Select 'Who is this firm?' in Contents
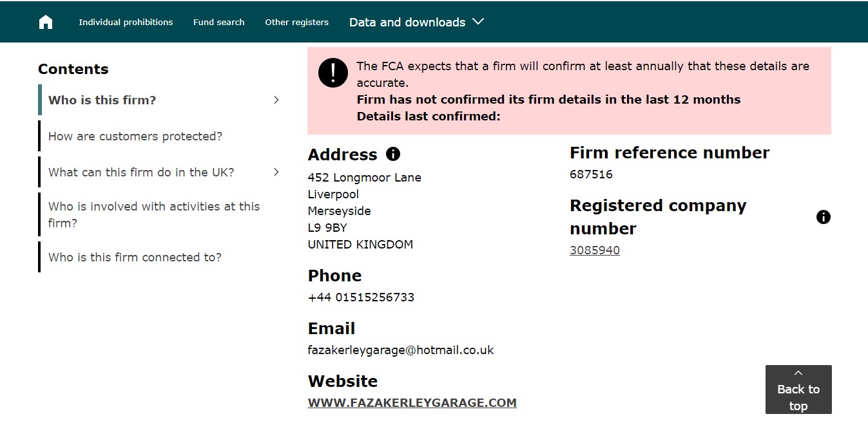 [102, 100]
